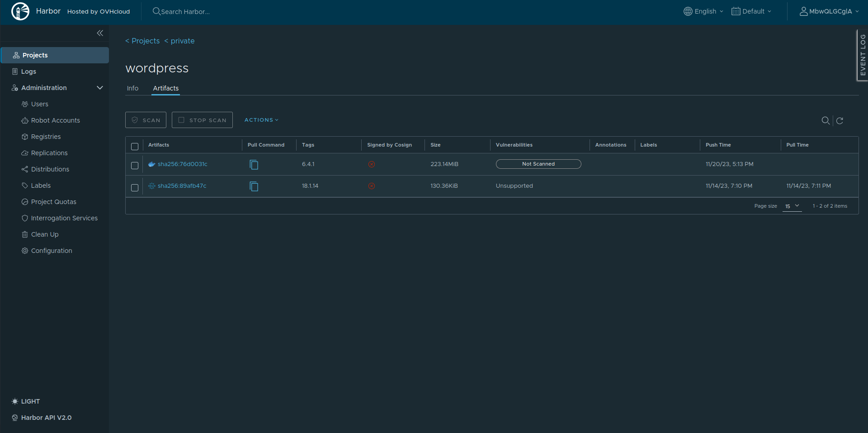Switch to the Info tab

132,88
